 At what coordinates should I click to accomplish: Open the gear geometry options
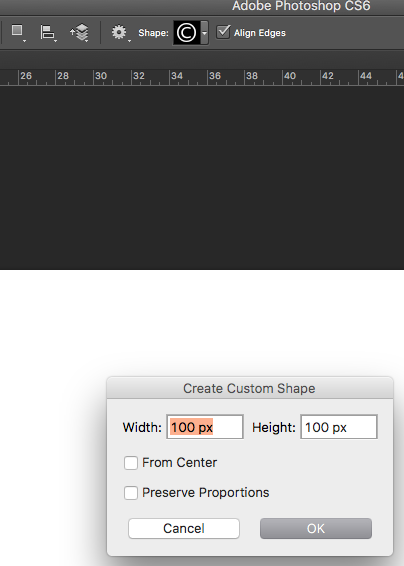[120, 32]
